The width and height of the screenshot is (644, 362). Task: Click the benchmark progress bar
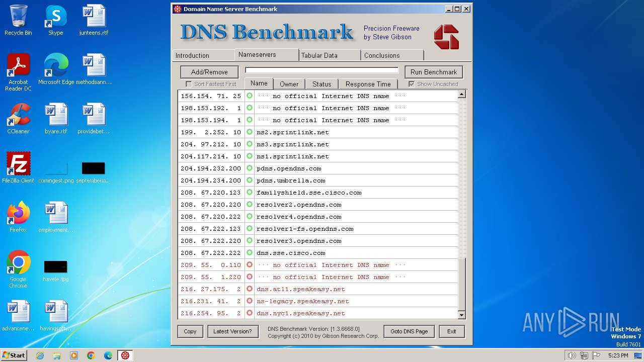click(x=322, y=70)
